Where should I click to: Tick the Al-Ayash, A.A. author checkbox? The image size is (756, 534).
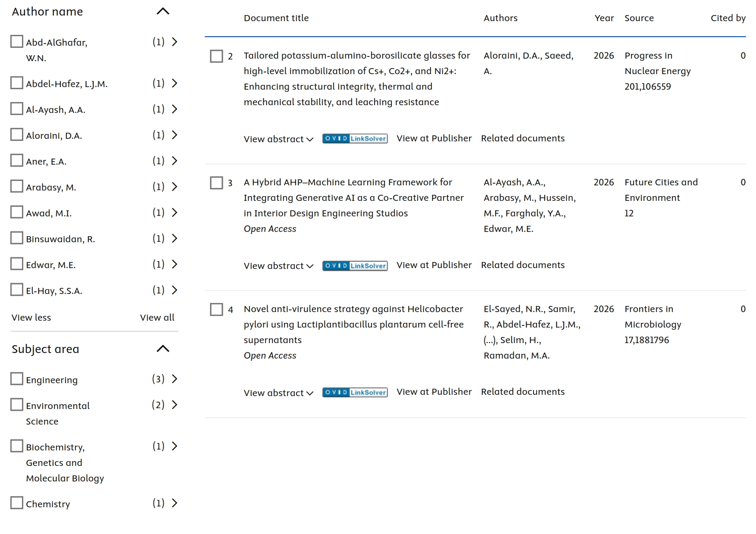coord(17,109)
